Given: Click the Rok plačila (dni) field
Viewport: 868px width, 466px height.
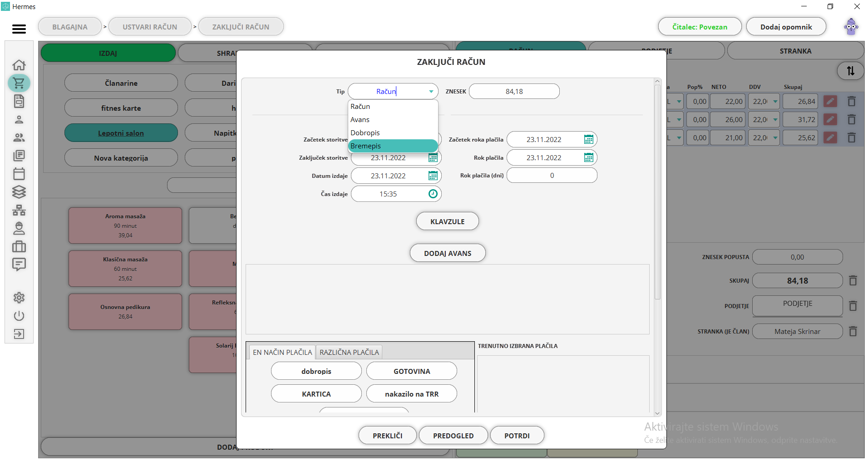Looking at the screenshot, I should point(552,176).
